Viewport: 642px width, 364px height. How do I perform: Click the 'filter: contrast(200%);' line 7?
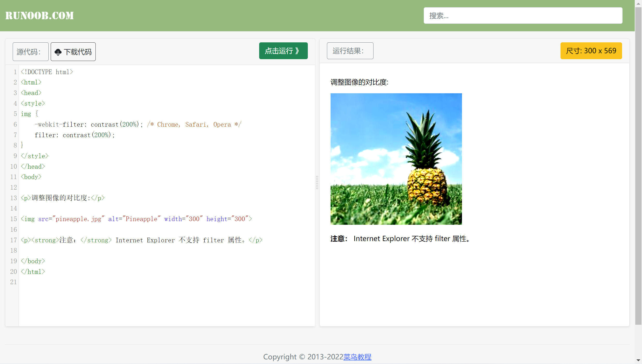[75, 135]
